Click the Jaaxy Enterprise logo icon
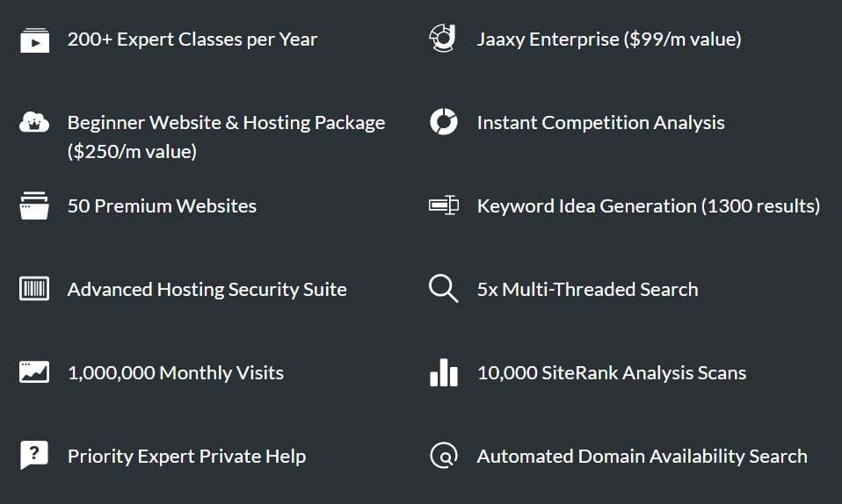The image size is (842, 504). (443, 39)
